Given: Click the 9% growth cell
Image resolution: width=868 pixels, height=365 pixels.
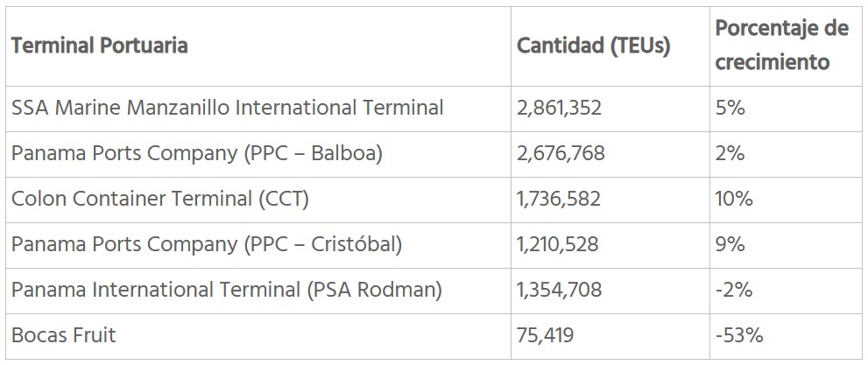Looking at the screenshot, I should click(730, 244).
